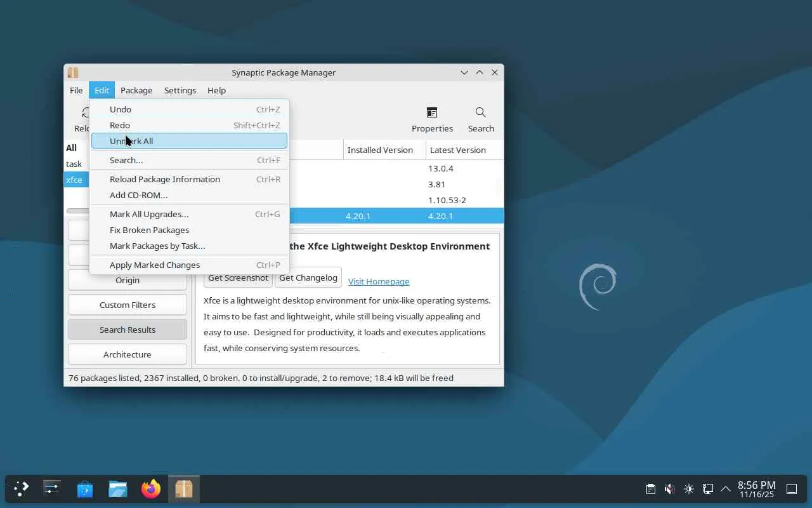
Task: Follow the Visit Homepage link
Action: click(x=379, y=281)
